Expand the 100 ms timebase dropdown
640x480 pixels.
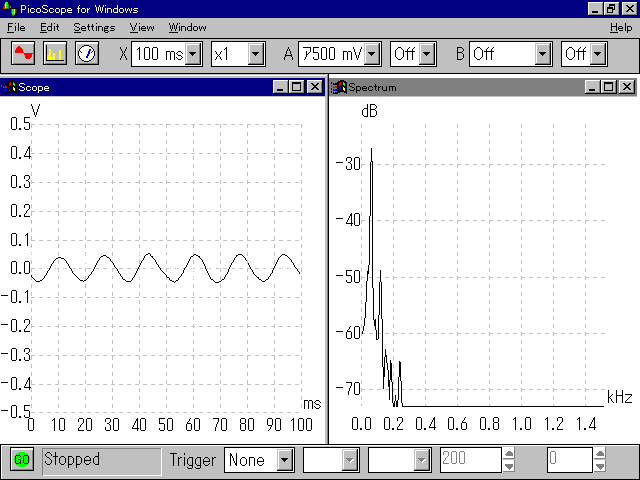point(193,54)
